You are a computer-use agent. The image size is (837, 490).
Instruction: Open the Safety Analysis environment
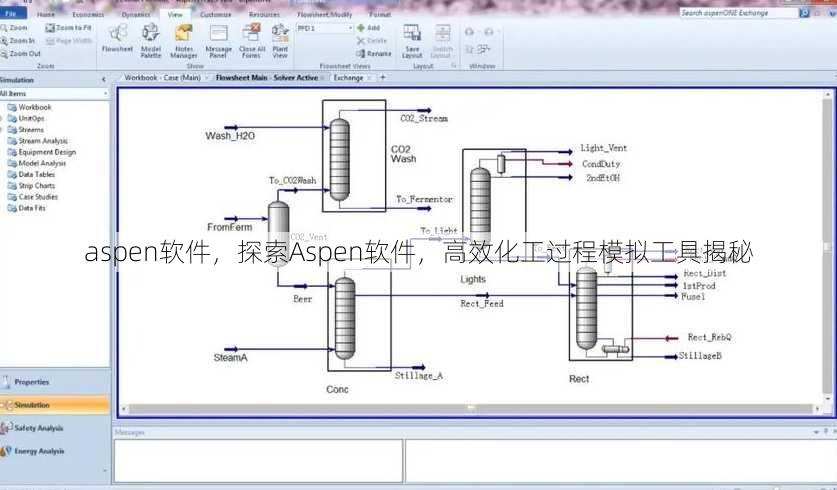tap(54, 428)
